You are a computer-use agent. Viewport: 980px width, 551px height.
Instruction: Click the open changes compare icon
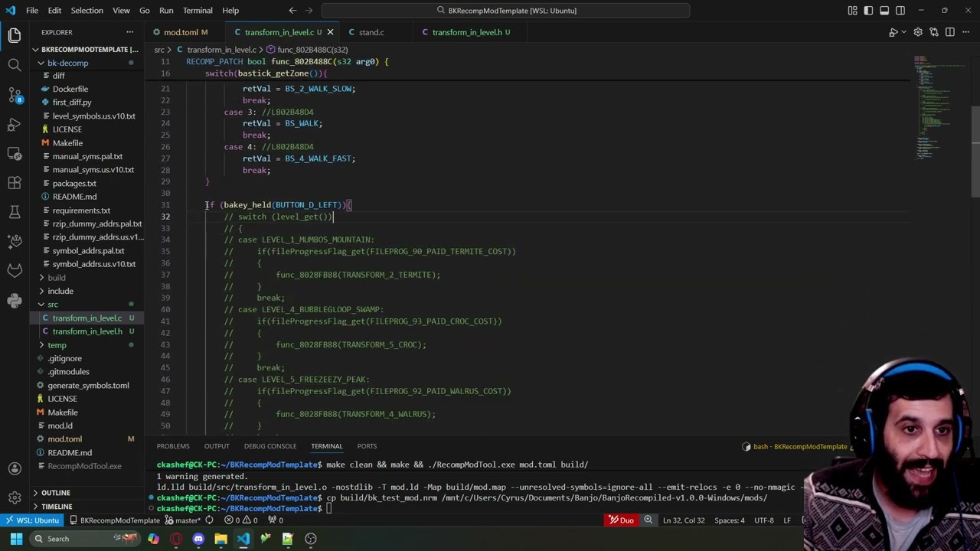click(x=934, y=32)
